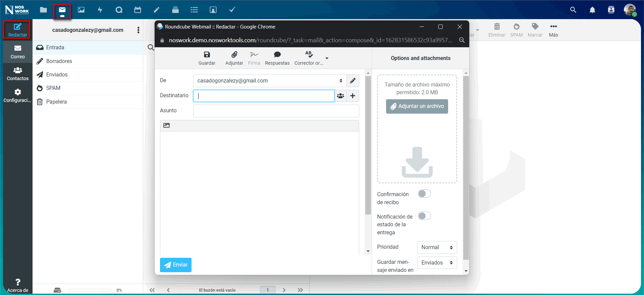The width and height of the screenshot is (644, 295).
Task: Go to previous page of message list
Action: [x=168, y=290]
